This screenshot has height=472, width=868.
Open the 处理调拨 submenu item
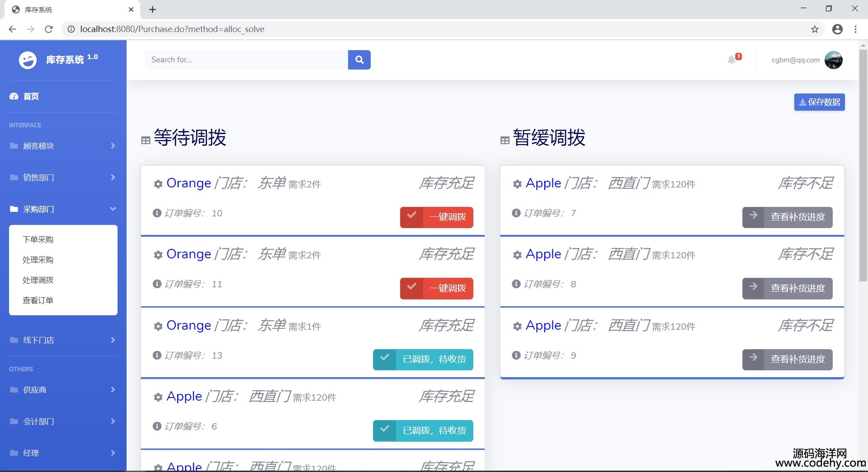[x=38, y=280]
